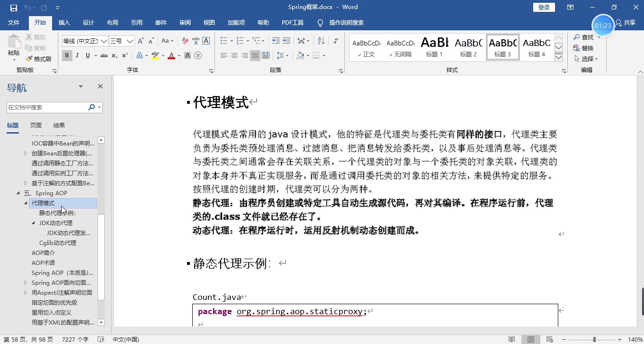The width and height of the screenshot is (644, 344).
Task: Toggle Underline formatting
Action: tap(88, 55)
